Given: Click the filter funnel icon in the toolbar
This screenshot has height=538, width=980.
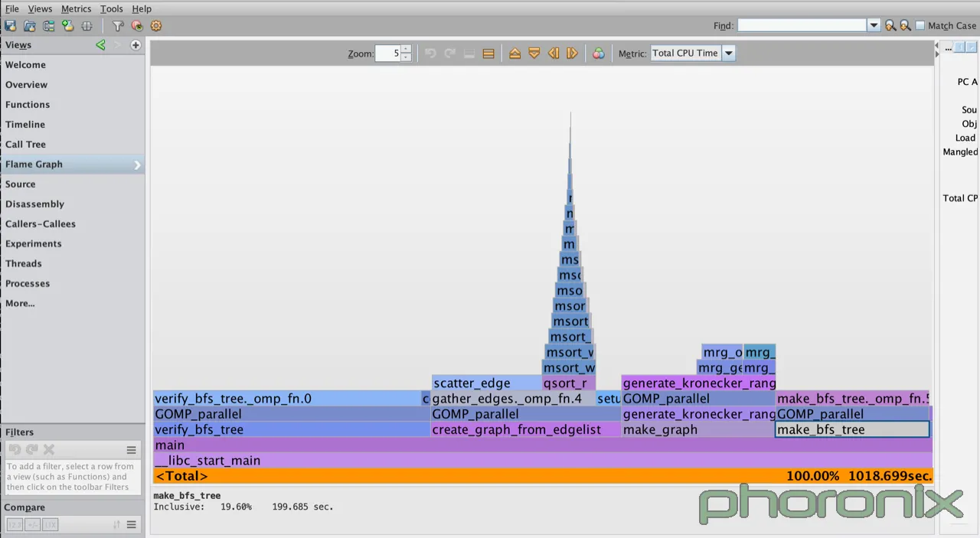Looking at the screenshot, I should (118, 26).
